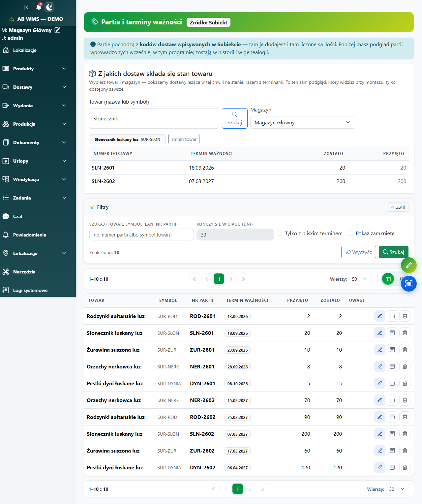Viewport: 422px width, 504px height.
Task: Focus the Towar field containing Słonecznik
Action: [x=154, y=118]
